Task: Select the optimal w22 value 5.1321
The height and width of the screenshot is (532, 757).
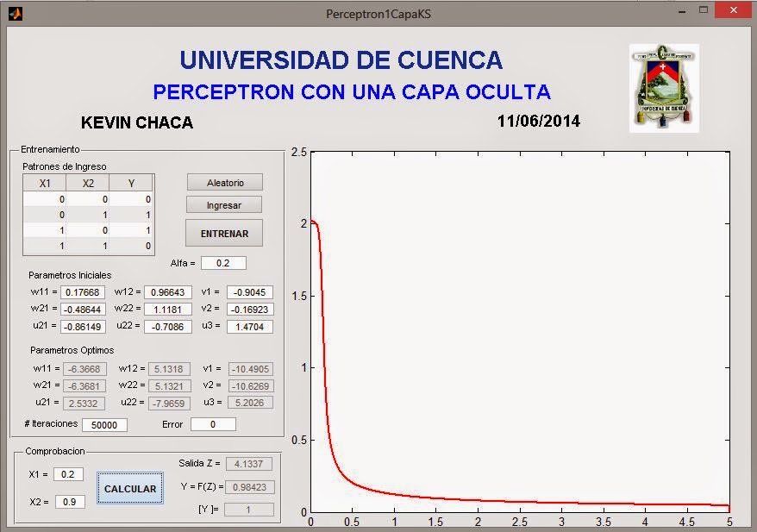Action: click(169, 385)
